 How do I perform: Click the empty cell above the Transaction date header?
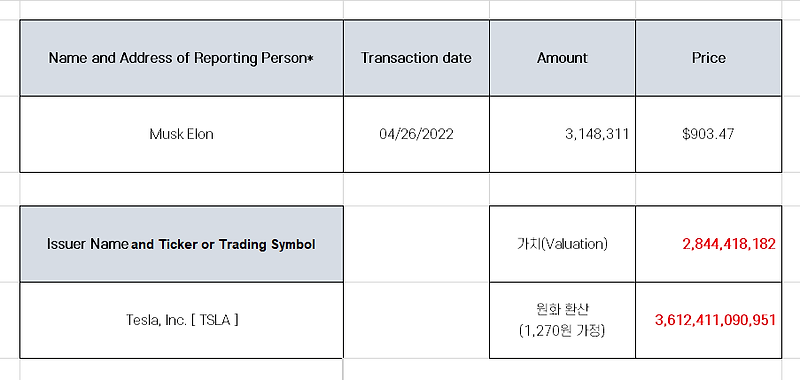[416, 10]
